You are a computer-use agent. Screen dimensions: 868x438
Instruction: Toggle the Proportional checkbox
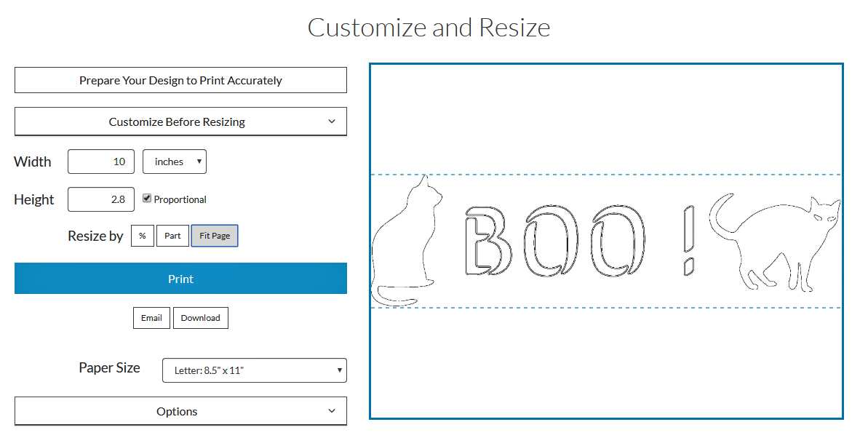pos(147,198)
